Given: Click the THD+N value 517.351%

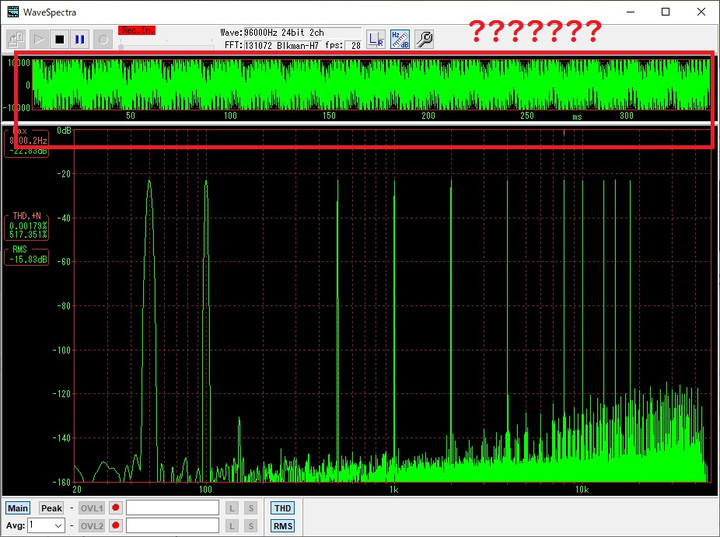Looking at the screenshot, I should (x=28, y=234).
